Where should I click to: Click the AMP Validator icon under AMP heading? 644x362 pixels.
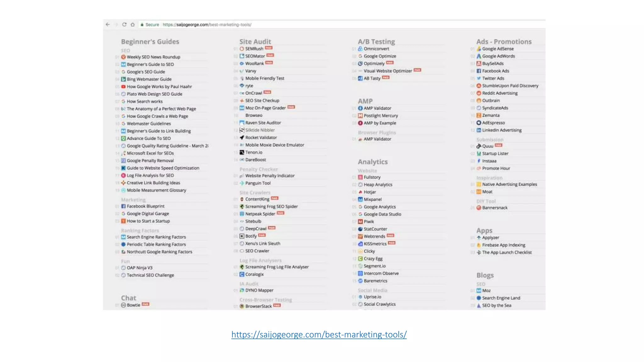coord(360,108)
